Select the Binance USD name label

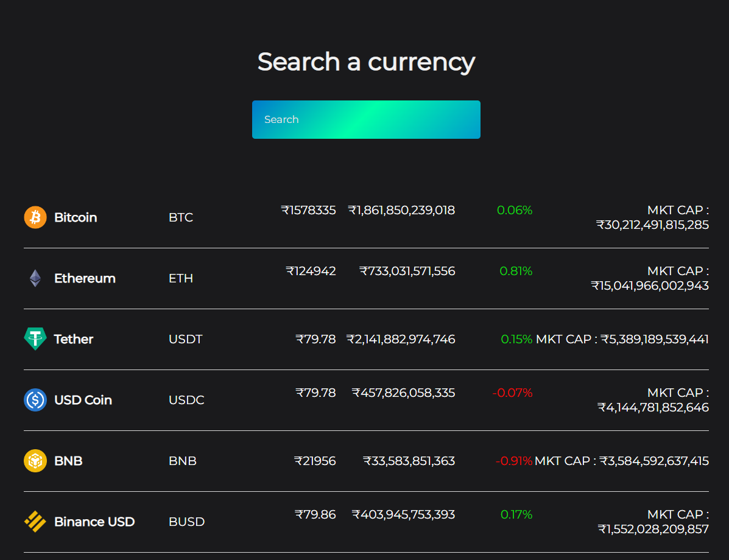[x=94, y=522]
